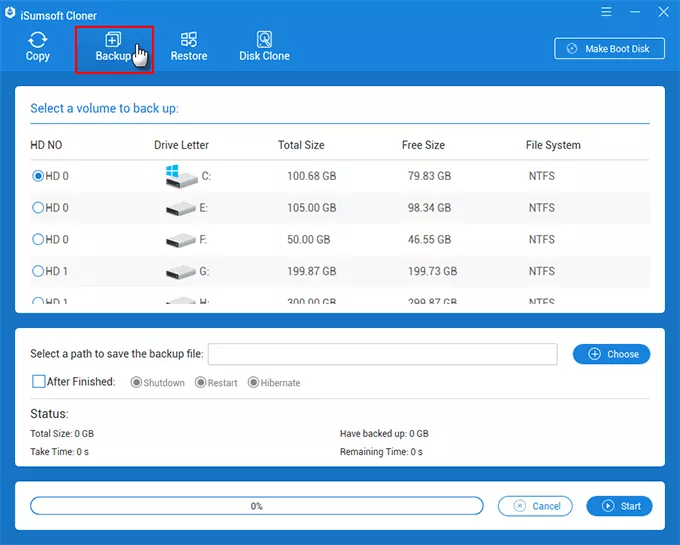Click the Make Boot Disk button

click(609, 49)
